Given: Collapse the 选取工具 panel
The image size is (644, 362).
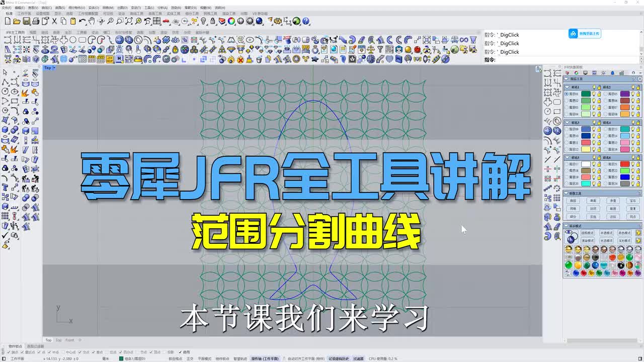Looking at the screenshot, I should (566, 193).
